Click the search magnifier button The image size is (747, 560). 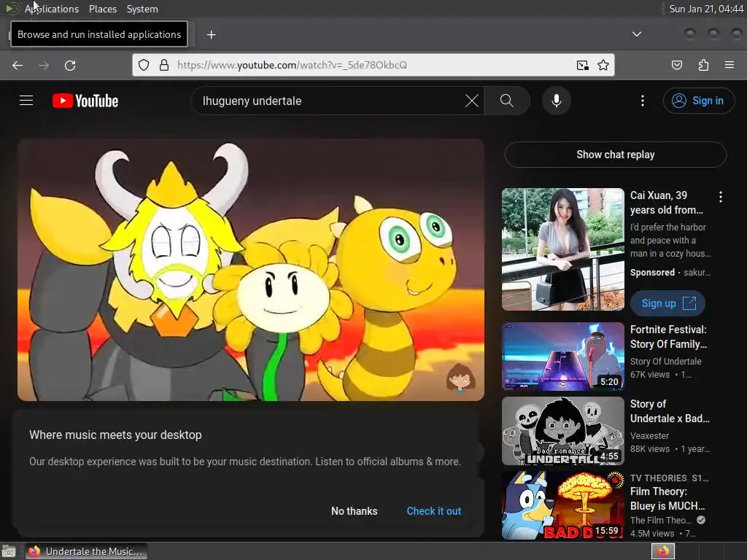(x=507, y=101)
